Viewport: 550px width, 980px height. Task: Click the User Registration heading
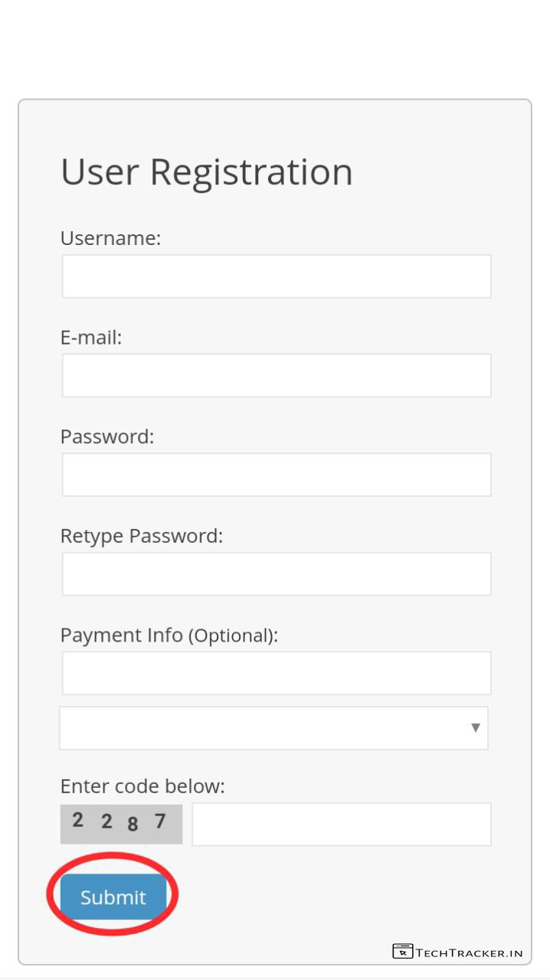206,171
